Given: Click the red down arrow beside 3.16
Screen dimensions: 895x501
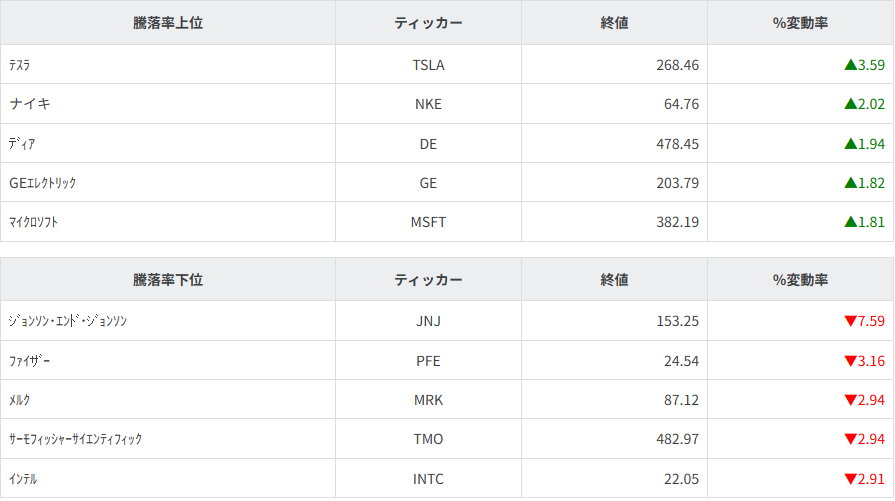Looking at the screenshot, I should coord(850,361).
